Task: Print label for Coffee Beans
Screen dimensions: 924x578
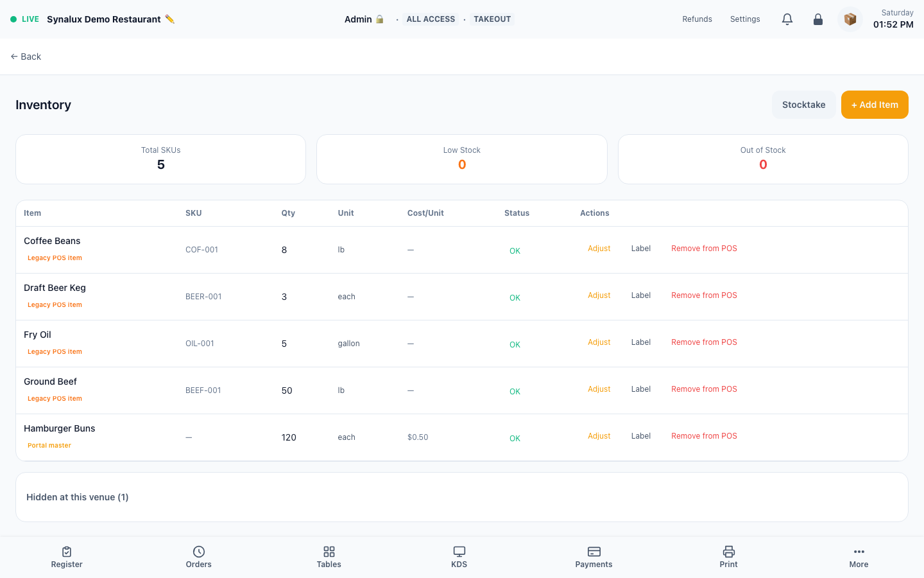Action: (x=641, y=249)
